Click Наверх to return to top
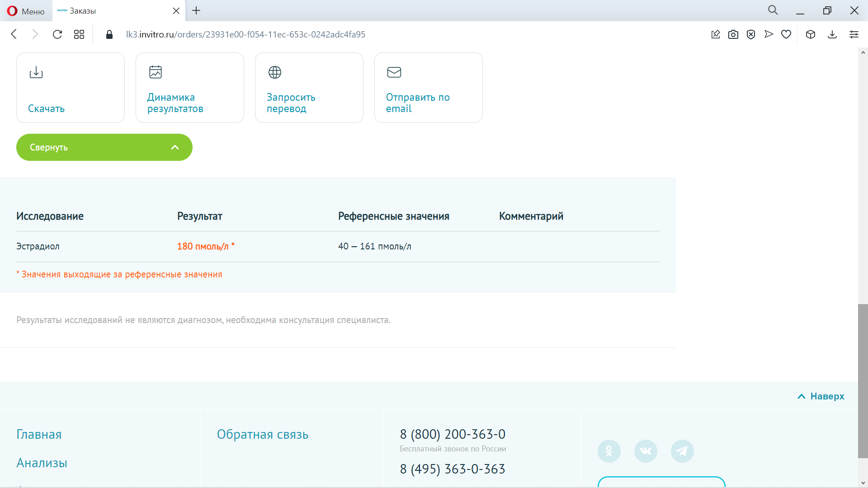 [821, 396]
